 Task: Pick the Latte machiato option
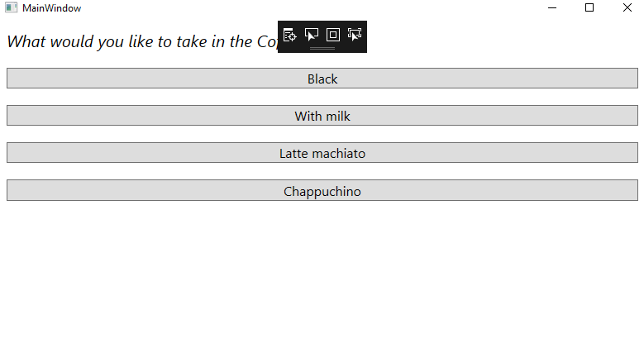point(322,153)
